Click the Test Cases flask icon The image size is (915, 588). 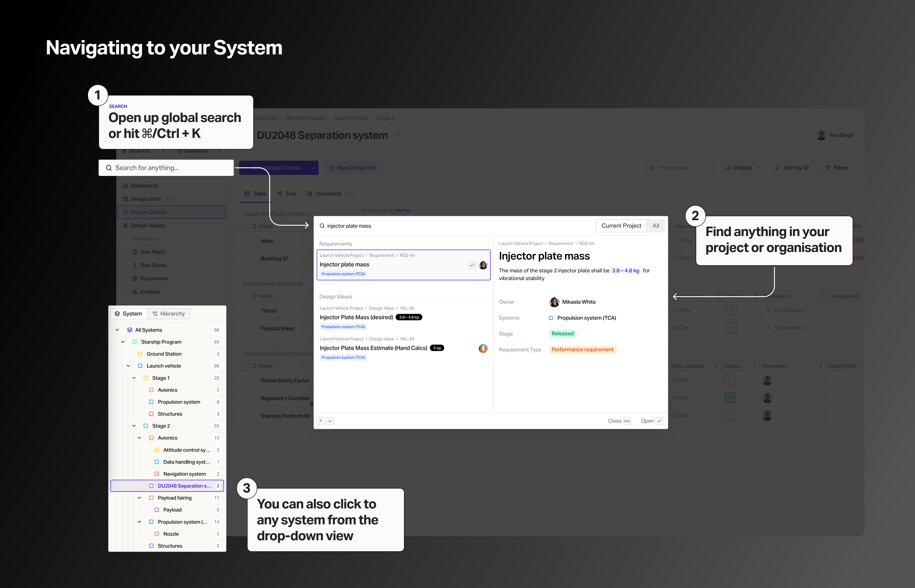135,265
